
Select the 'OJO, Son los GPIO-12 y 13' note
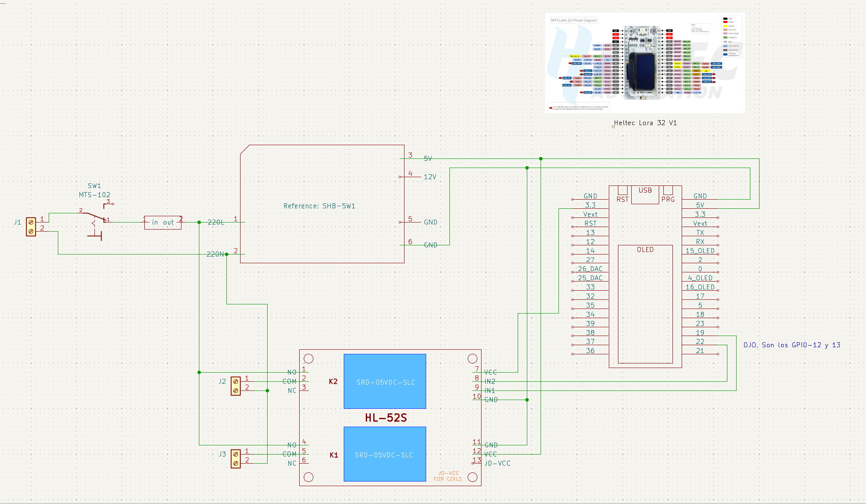(792, 345)
